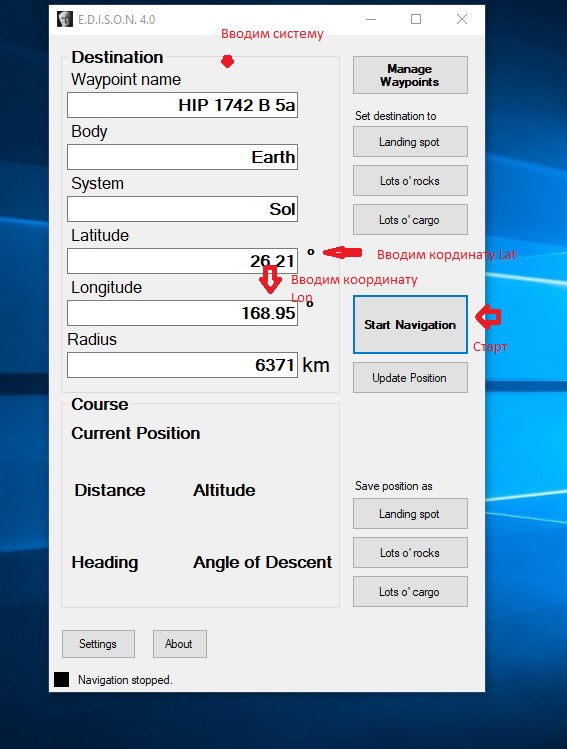Edit the Latitude value field
Viewport: 567px width, 749px height.
182,261
